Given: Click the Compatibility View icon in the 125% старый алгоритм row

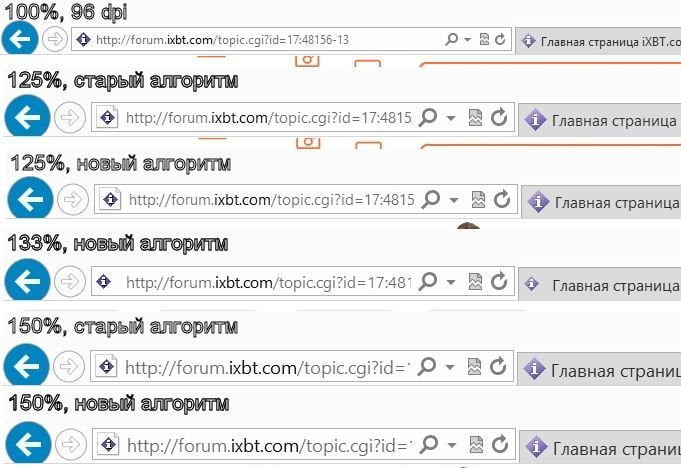Looking at the screenshot, I should pyautogui.click(x=475, y=118).
